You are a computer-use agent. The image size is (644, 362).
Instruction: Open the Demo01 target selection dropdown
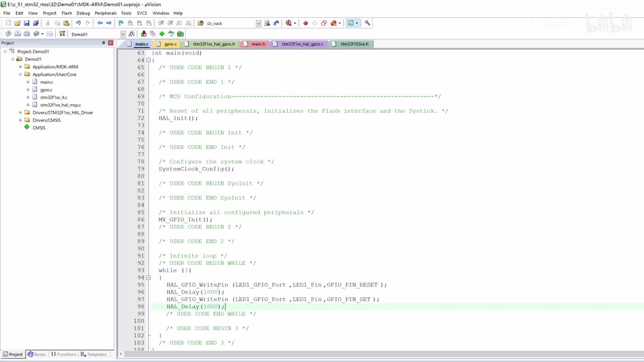click(123, 34)
